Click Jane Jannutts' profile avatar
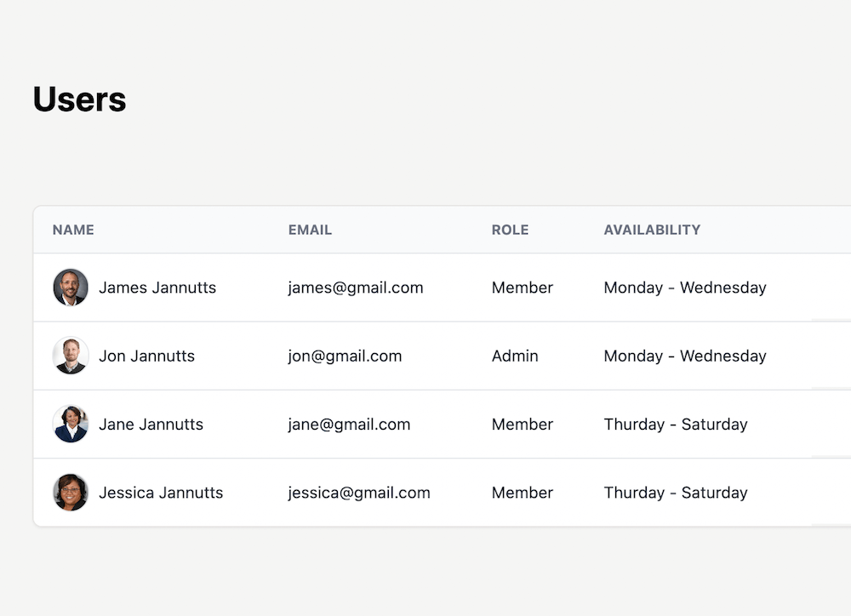The image size is (851, 616). pyautogui.click(x=71, y=424)
